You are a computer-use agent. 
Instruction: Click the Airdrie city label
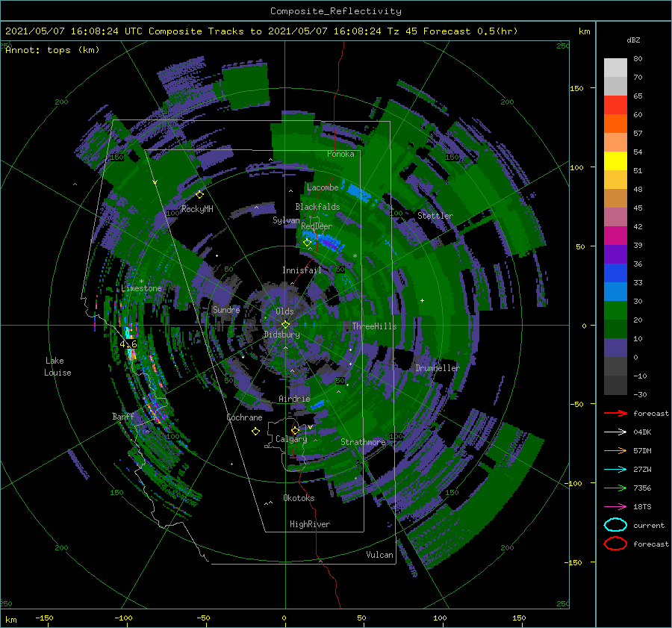pyautogui.click(x=294, y=399)
